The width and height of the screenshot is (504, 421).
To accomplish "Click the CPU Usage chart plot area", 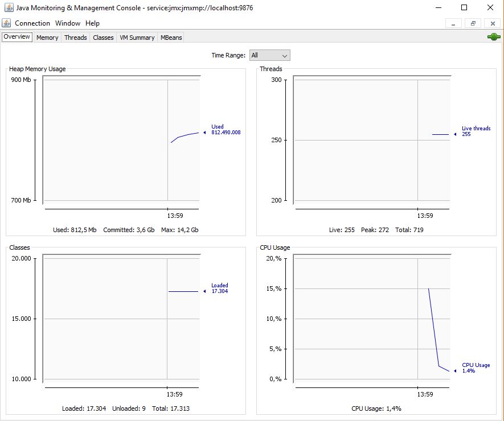I will (x=372, y=319).
